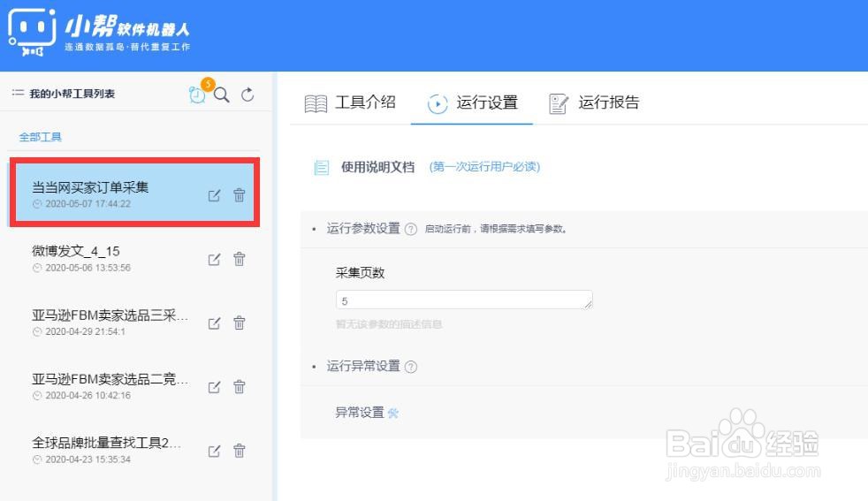
Task: Click help icon next to 运行异常设置
Action: pos(411,367)
